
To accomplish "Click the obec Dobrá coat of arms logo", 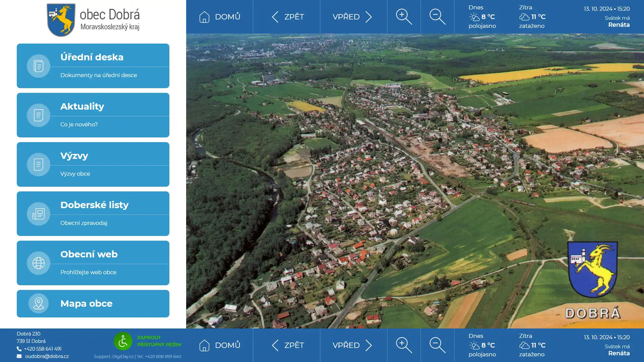I will (x=61, y=20).
